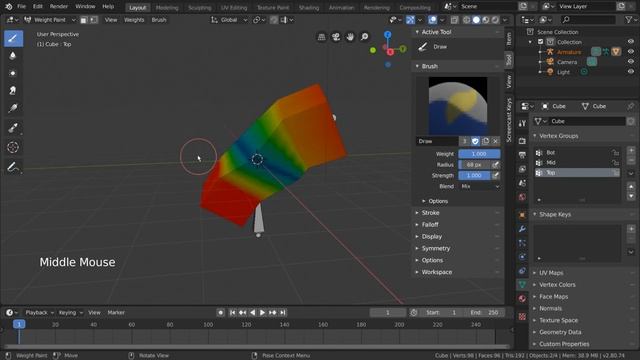Toggle perspective/orthographic grid icon
The width and height of the screenshot is (640, 360).
(x=322, y=37)
